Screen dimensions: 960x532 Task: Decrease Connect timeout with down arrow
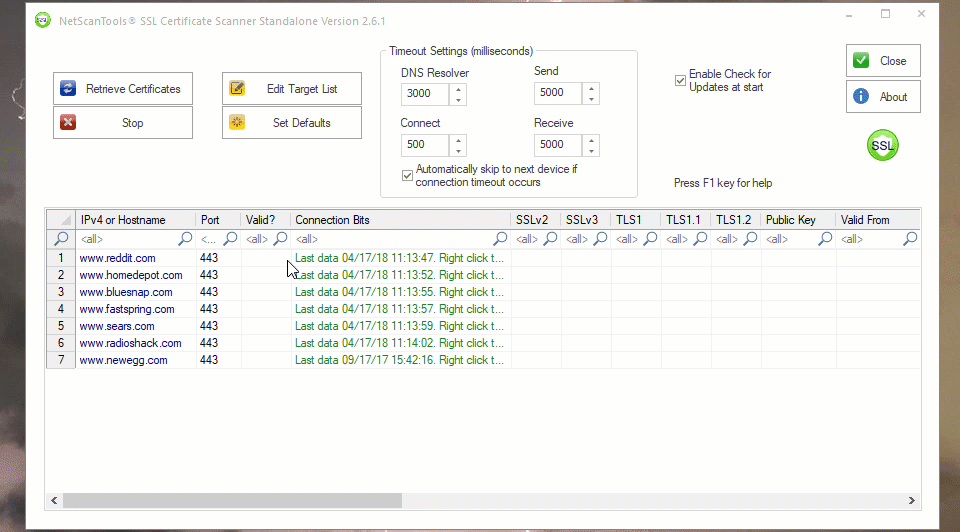[x=458, y=151]
